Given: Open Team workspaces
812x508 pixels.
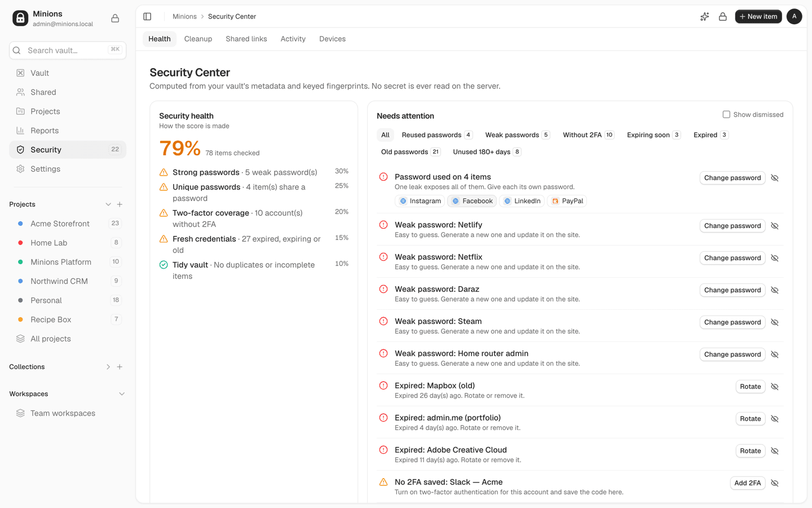Looking at the screenshot, I should click(68, 413).
